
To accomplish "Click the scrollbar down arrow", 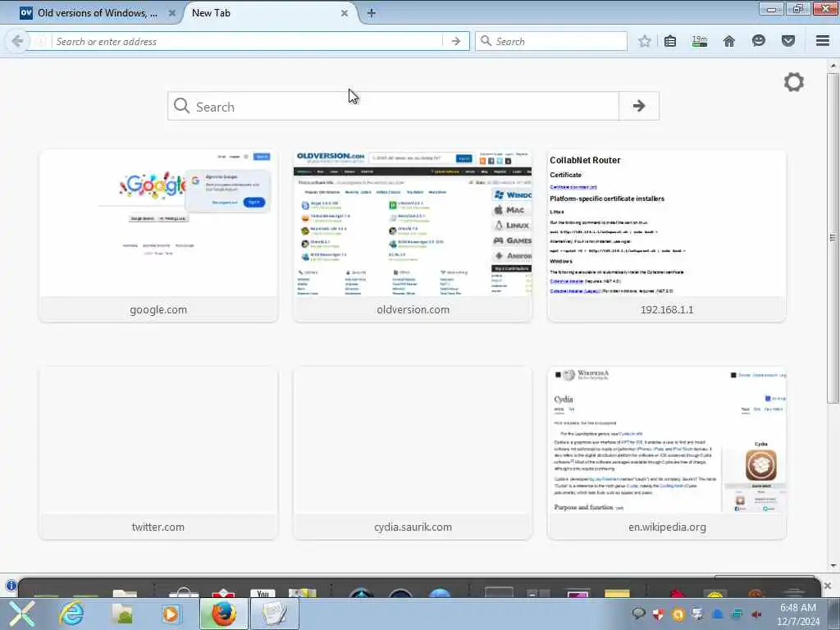I will point(833,566).
